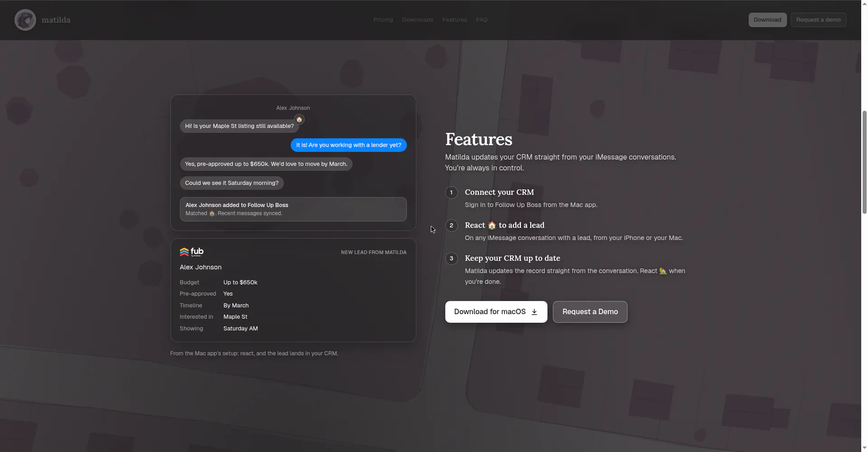Click the 'Download for macOS' button
The image size is (868, 452).
(x=496, y=312)
